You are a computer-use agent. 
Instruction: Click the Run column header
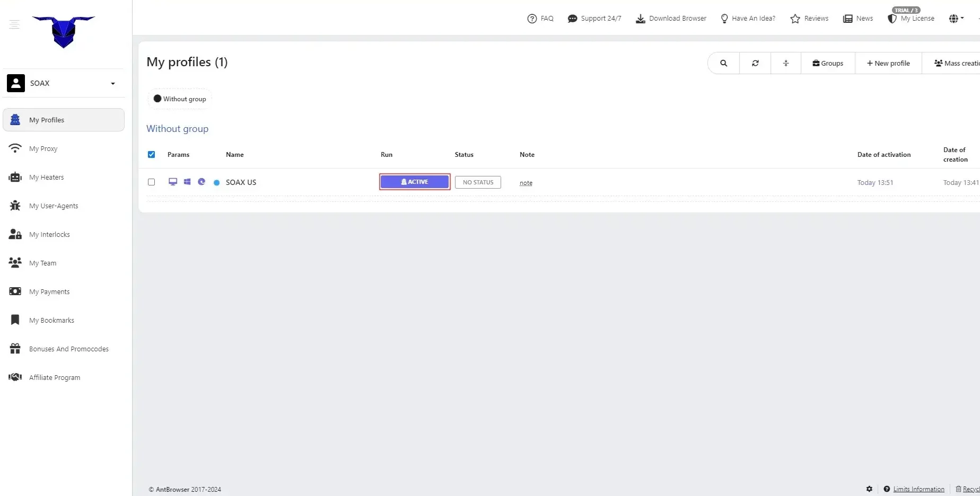387,155
